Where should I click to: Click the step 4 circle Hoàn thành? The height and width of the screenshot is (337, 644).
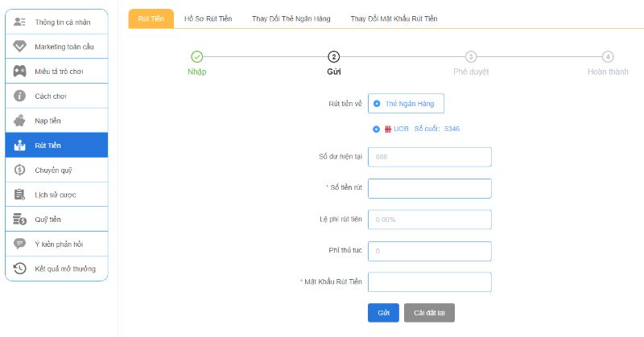coord(608,56)
